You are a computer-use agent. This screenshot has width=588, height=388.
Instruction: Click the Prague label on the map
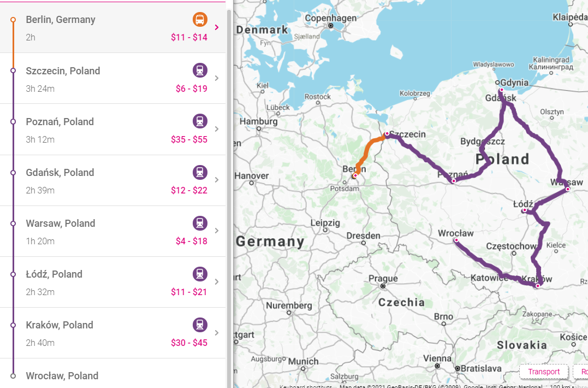[x=383, y=278]
